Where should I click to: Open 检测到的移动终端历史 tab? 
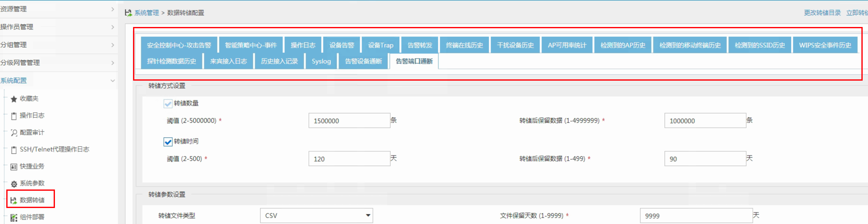coord(690,45)
